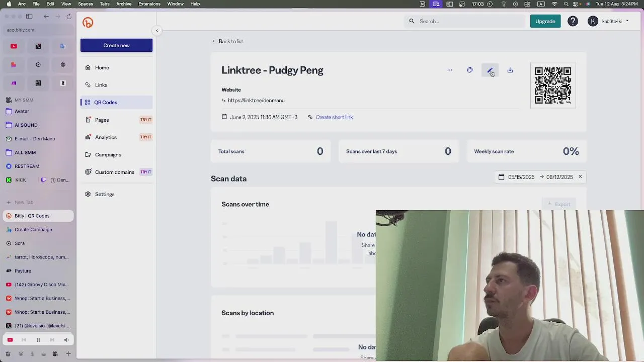Click the Export button for Scans over time
The height and width of the screenshot is (362, 644).
point(559,204)
